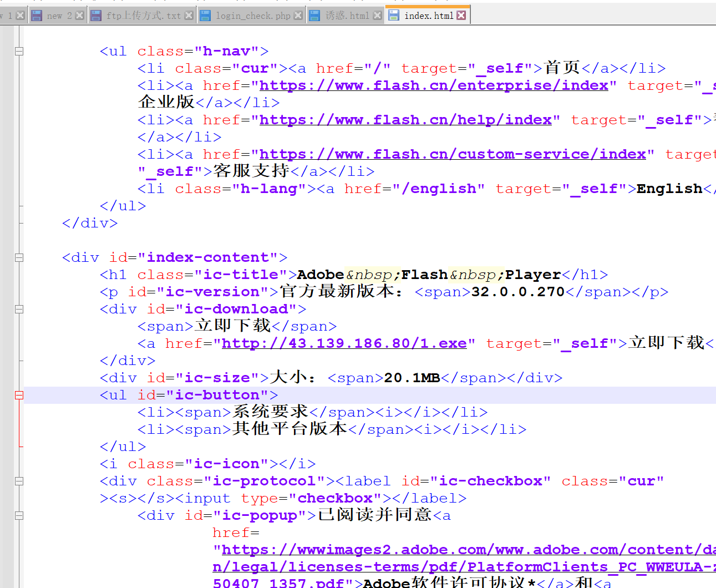
Task: Close the index.html tab
Action: click(x=461, y=16)
